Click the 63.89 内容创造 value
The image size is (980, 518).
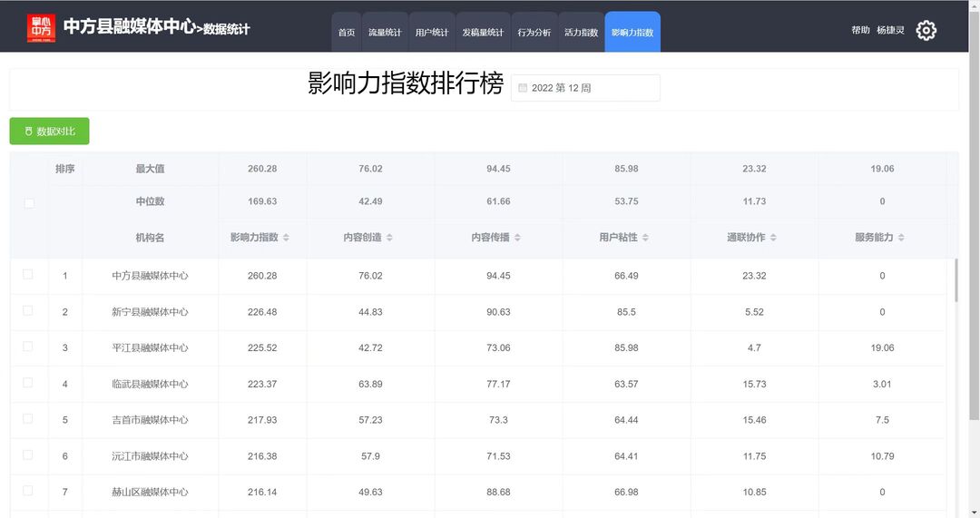click(370, 385)
